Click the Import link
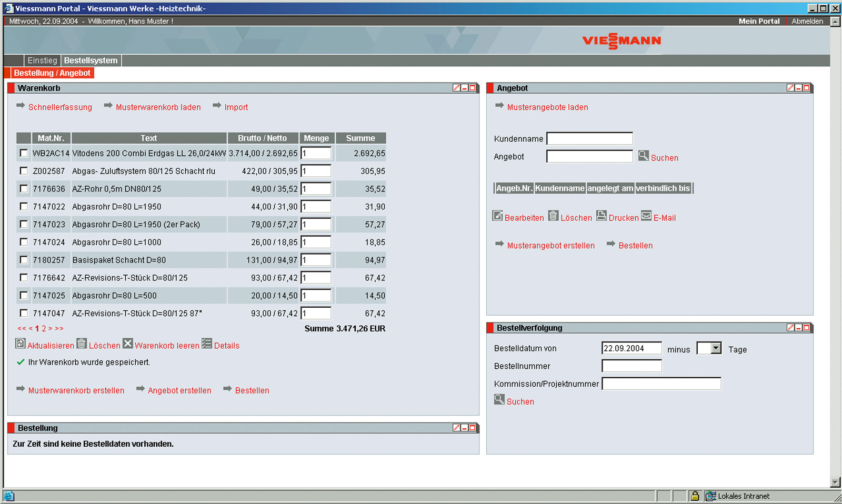Image resolution: width=842 pixels, height=504 pixels. pyautogui.click(x=236, y=107)
